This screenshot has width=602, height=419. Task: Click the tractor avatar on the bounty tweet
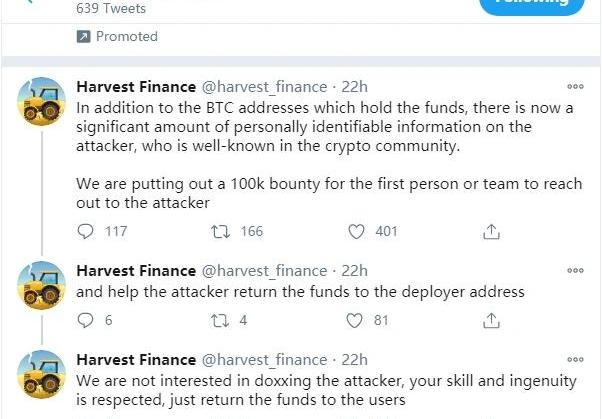(42, 102)
